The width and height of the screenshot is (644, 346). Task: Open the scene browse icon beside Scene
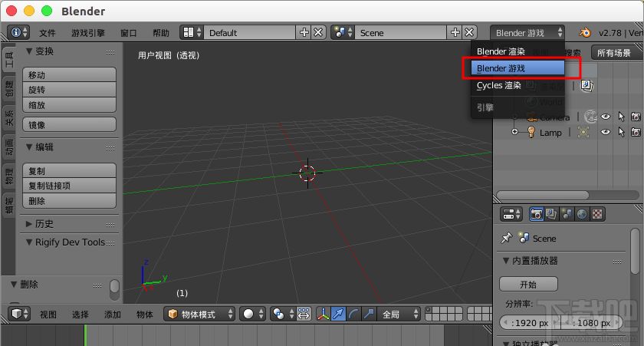click(x=343, y=32)
